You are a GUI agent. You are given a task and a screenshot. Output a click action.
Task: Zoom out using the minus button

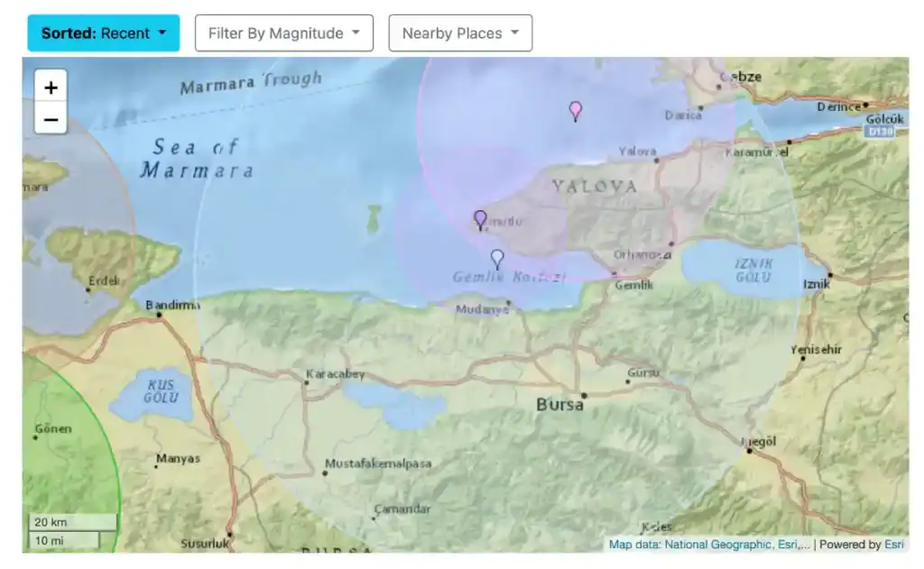coord(51,118)
